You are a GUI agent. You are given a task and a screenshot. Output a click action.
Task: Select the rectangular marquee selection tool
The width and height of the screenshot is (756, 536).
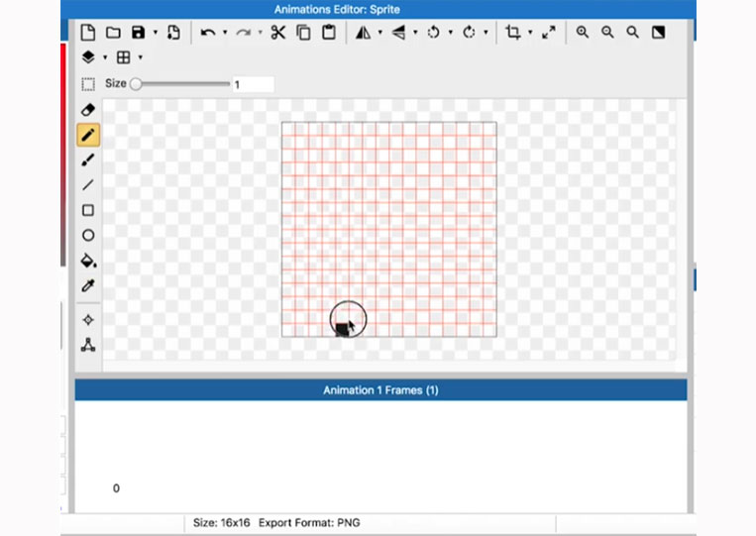(88, 84)
